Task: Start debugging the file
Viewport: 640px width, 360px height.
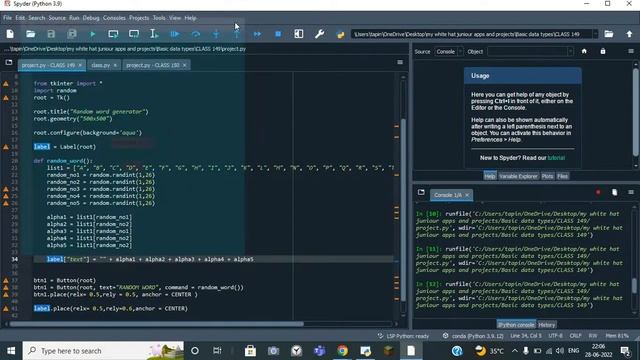Action: [x=175, y=34]
